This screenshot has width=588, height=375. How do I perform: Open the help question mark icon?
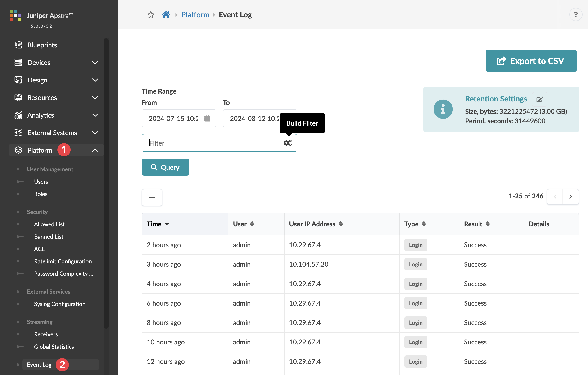pos(575,15)
